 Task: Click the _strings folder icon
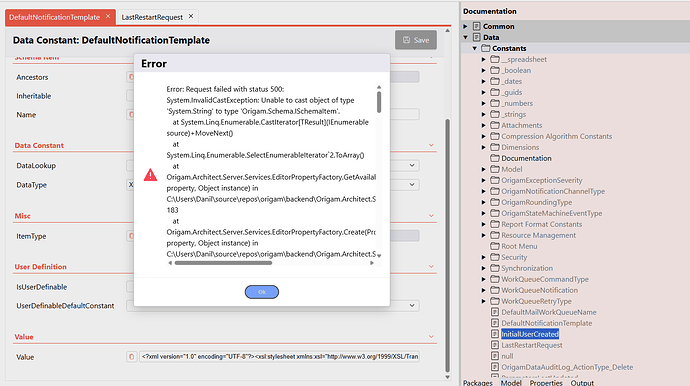[495, 114]
